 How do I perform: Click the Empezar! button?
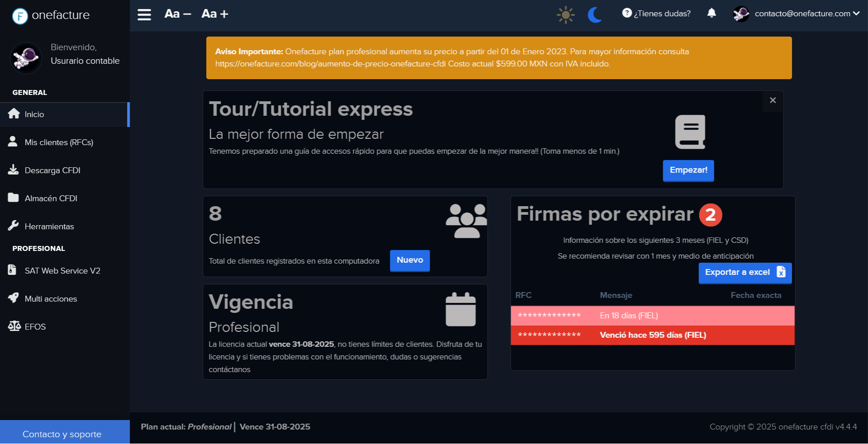point(688,170)
